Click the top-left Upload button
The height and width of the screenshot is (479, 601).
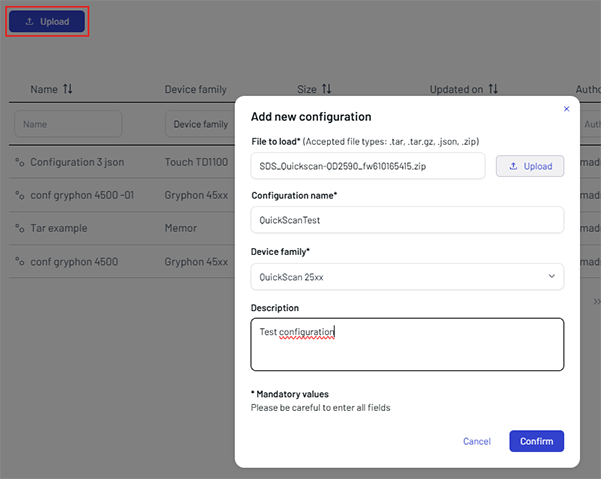click(x=47, y=21)
